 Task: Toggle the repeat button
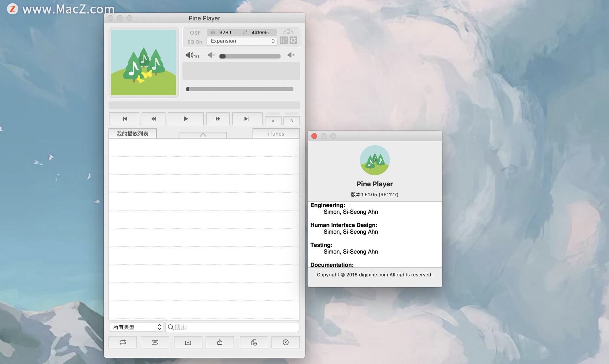123,342
